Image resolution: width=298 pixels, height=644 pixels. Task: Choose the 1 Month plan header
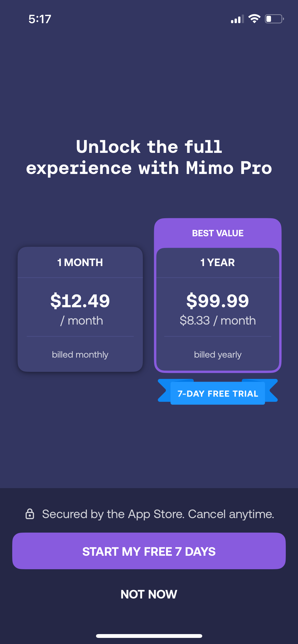click(x=80, y=262)
